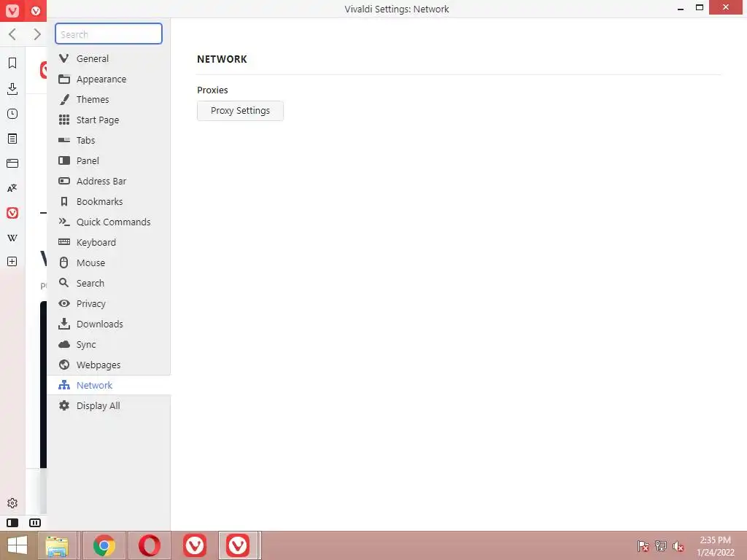
Task: Open Keyboard settings section
Action: (109, 242)
